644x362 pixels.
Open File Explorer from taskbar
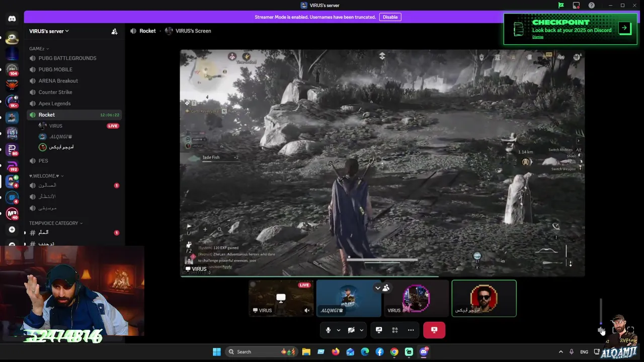pyautogui.click(x=306, y=352)
